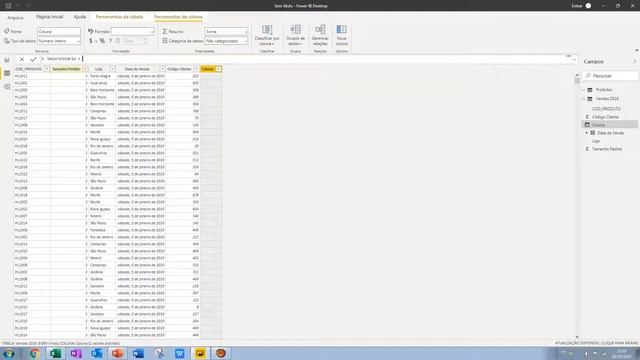This screenshot has width=640, height=360.
Task: Switch to Ferramentas da tabela tab
Action: [119, 17]
